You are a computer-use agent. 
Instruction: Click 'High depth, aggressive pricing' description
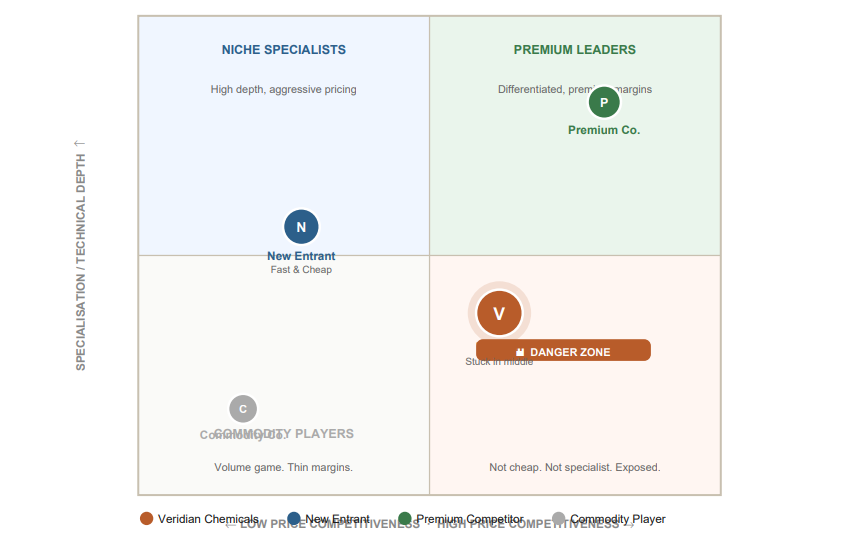[284, 89]
